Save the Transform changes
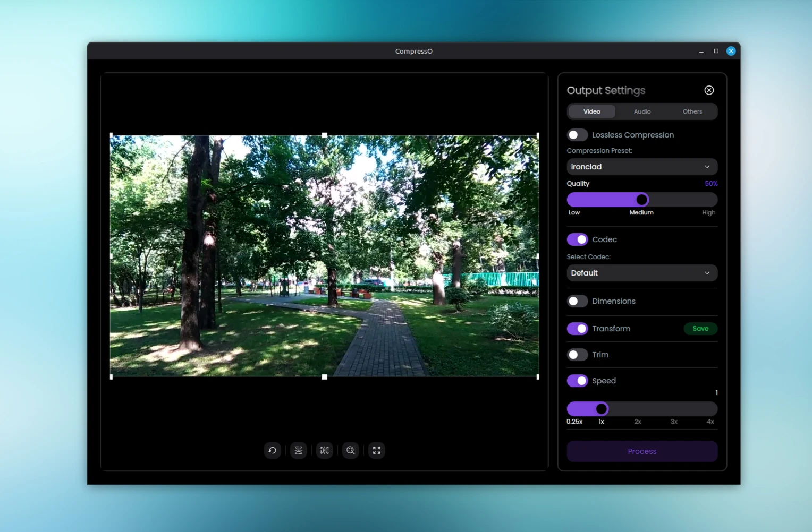Image resolution: width=812 pixels, height=532 pixels. 700,329
